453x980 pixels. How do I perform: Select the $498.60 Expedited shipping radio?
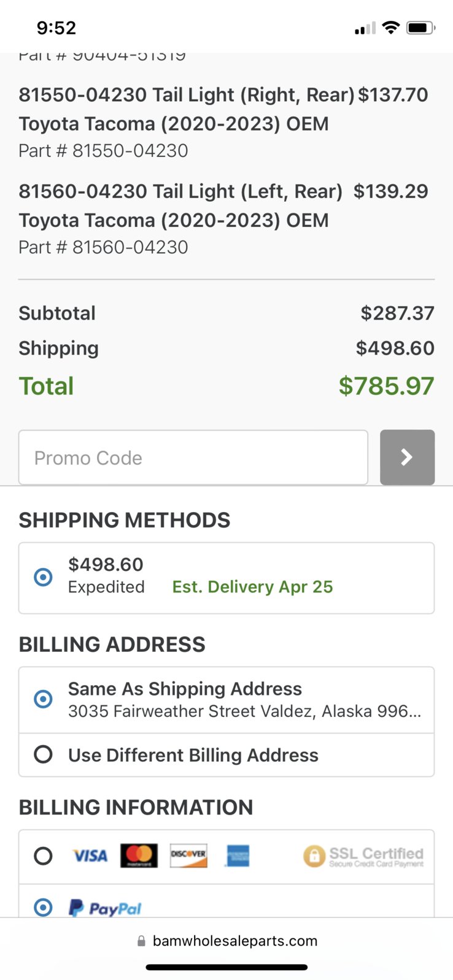(43, 577)
